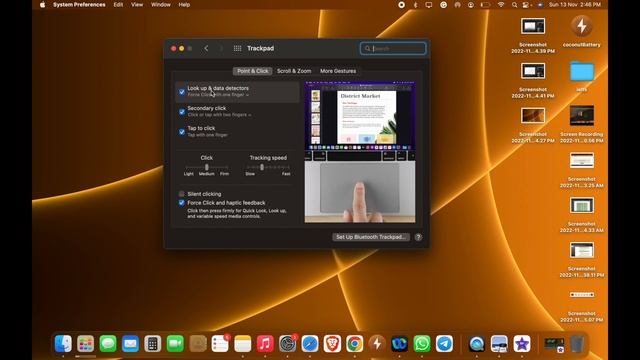Screen dimensions: 640x360
Task: Open the Trash in the Dock
Action: click(577, 344)
